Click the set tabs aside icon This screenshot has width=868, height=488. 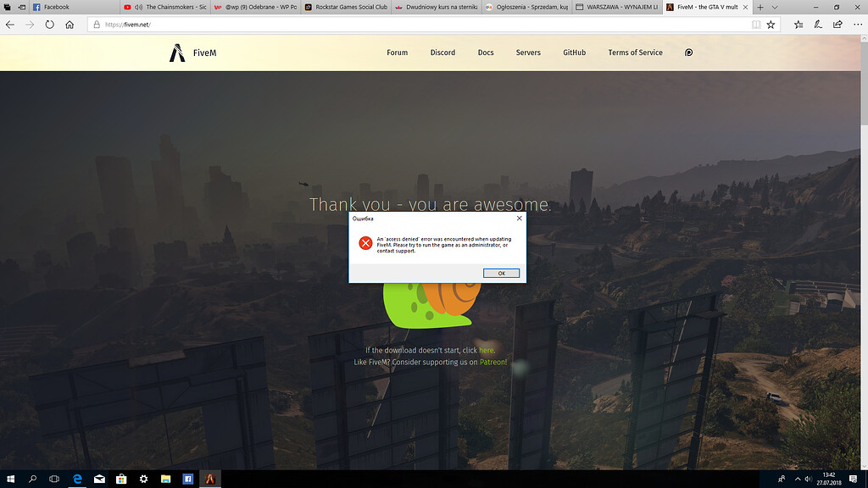pos(21,7)
